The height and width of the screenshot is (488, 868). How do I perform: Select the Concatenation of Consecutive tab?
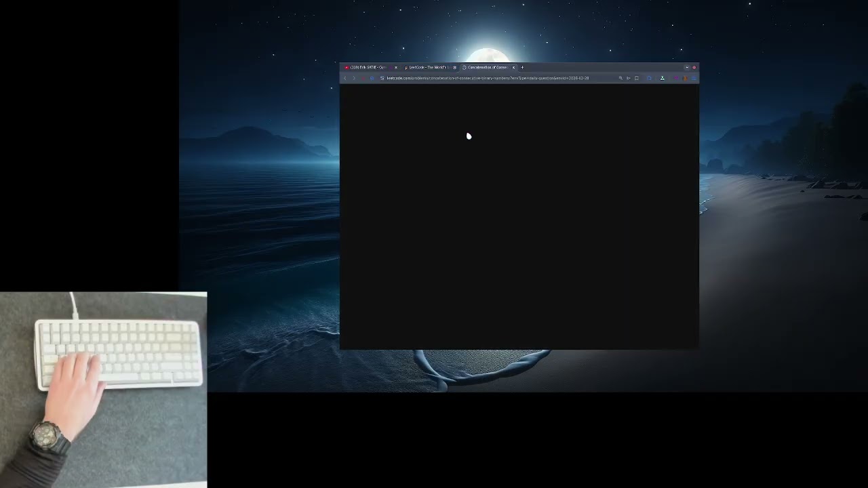pos(487,68)
